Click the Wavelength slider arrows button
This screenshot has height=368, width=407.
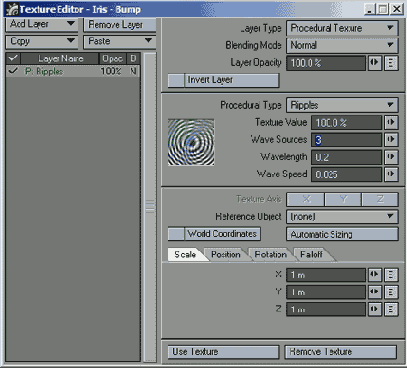tap(391, 157)
